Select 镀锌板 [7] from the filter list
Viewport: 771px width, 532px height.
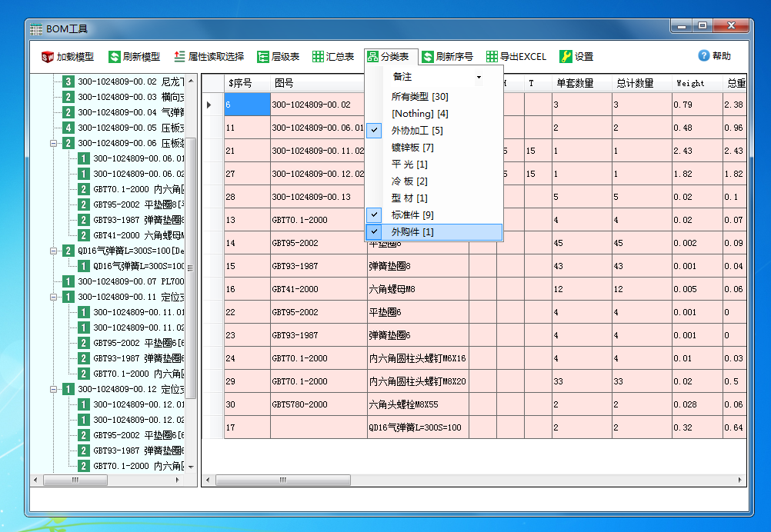[x=412, y=147]
